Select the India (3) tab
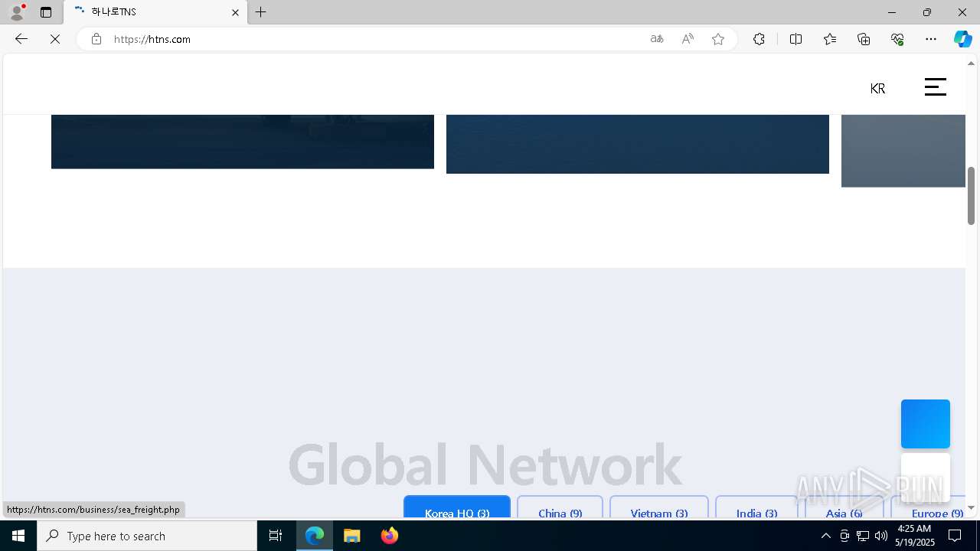The image size is (980, 551). pos(756,507)
